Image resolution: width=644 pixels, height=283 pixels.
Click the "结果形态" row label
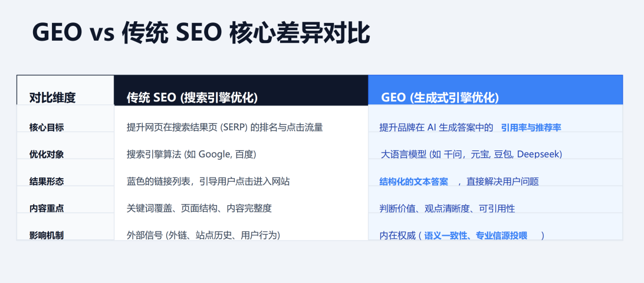47,181
